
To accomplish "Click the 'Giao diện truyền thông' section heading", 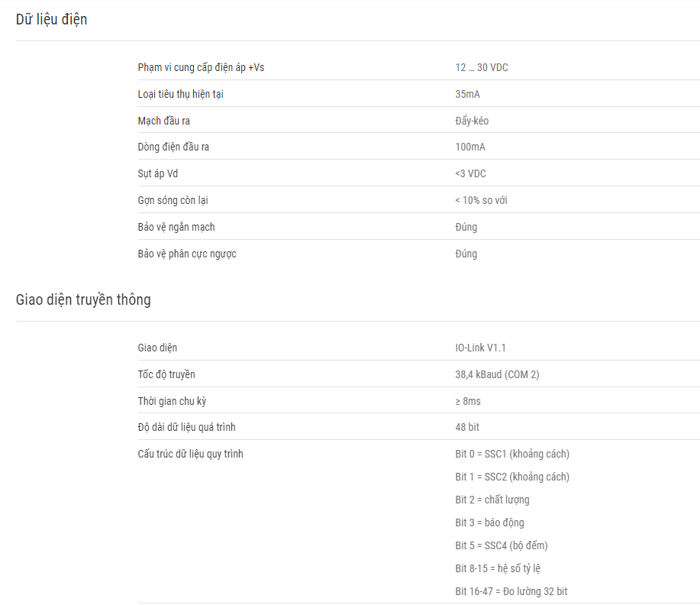I will coord(83,299).
